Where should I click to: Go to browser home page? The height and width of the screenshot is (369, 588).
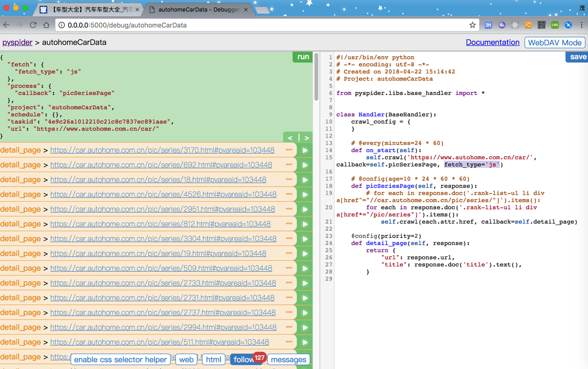(x=46, y=25)
